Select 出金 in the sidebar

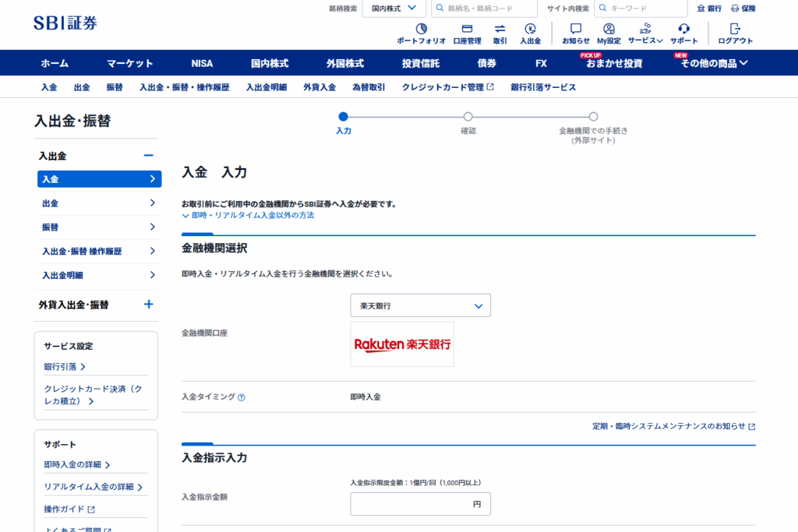[99, 203]
